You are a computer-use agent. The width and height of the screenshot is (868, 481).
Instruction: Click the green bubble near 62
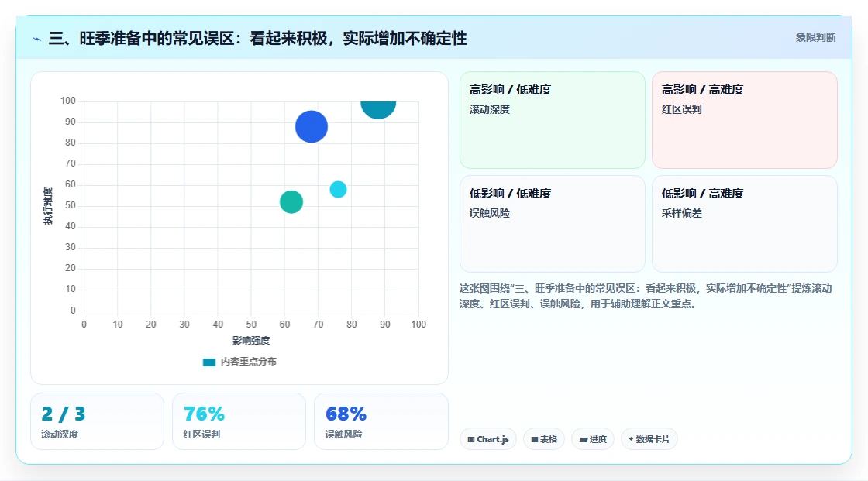tap(291, 202)
